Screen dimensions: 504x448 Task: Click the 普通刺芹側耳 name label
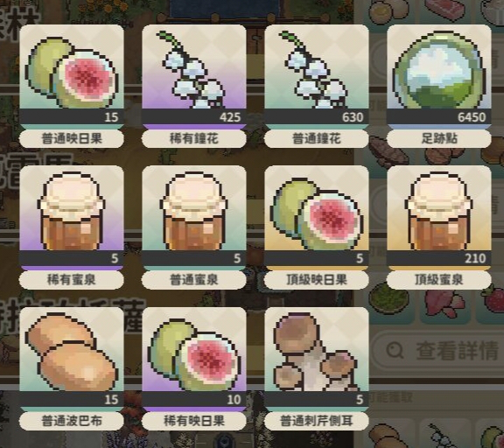(x=317, y=421)
